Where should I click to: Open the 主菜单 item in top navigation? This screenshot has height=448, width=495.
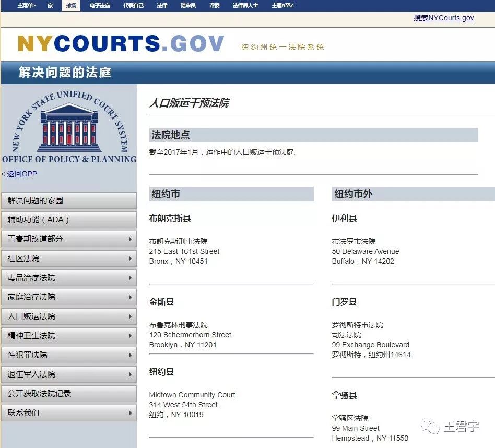27,5
